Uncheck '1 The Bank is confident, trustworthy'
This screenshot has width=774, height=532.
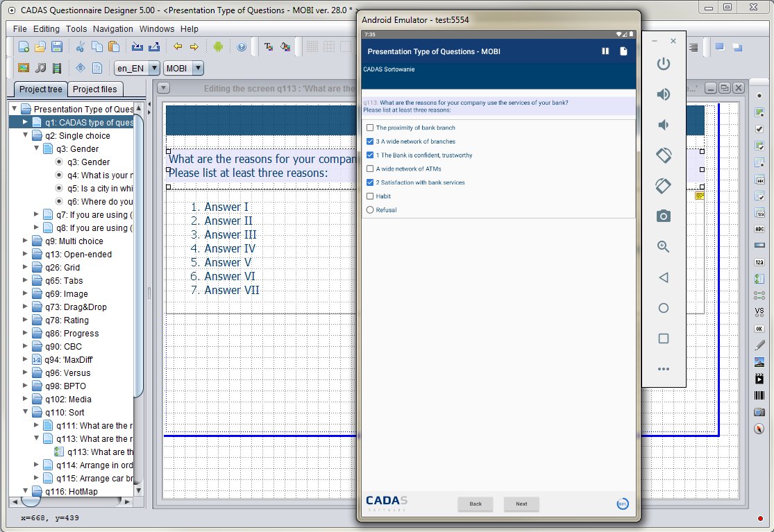point(370,155)
